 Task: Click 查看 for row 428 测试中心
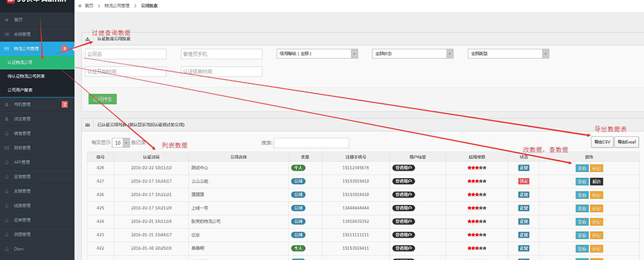pyautogui.click(x=582, y=168)
